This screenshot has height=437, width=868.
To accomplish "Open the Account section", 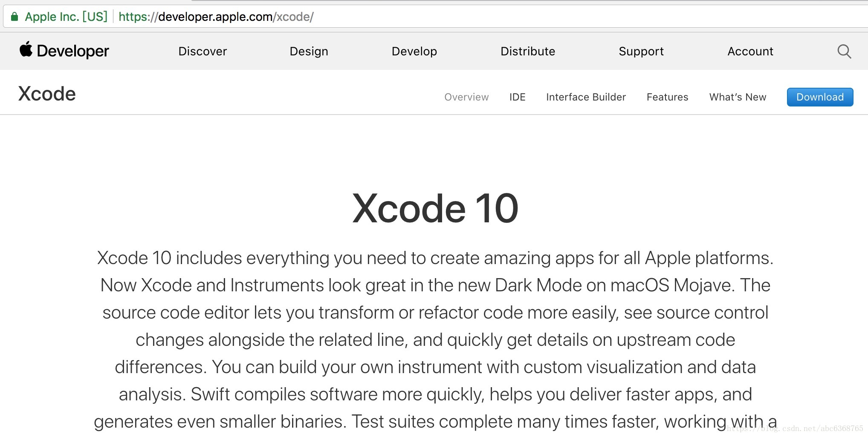I will pyautogui.click(x=750, y=51).
